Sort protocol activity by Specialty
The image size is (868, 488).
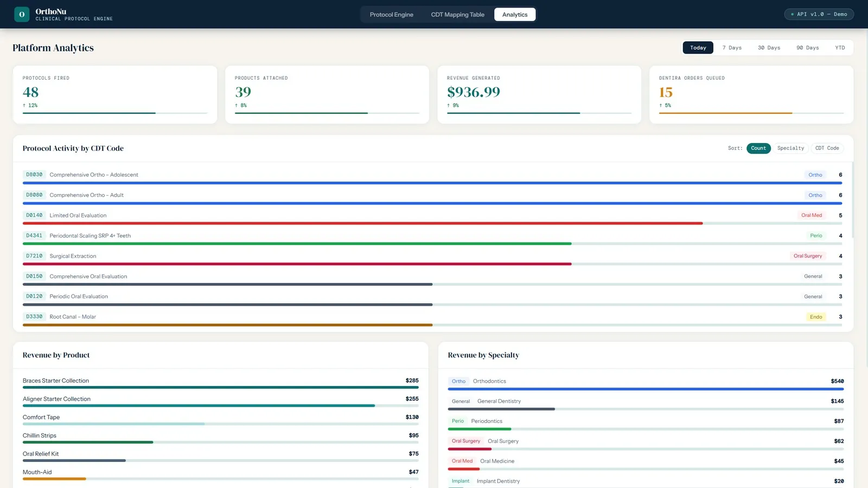790,148
